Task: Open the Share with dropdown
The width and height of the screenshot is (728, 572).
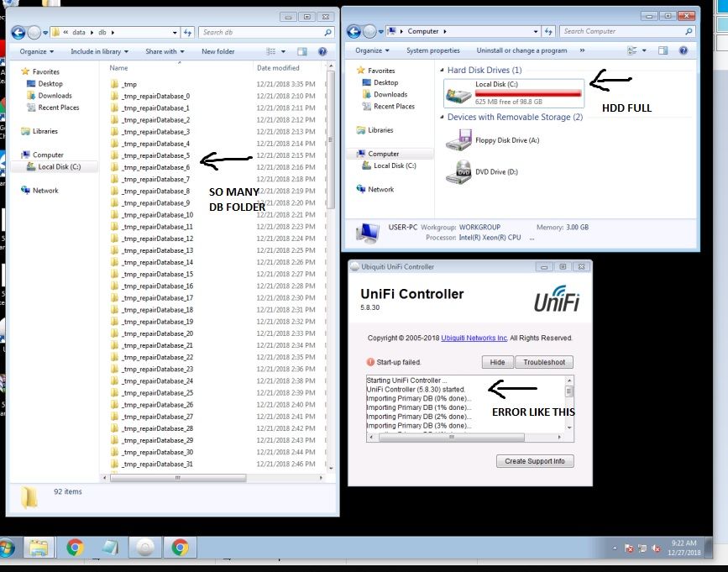Action: pos(164,51)
